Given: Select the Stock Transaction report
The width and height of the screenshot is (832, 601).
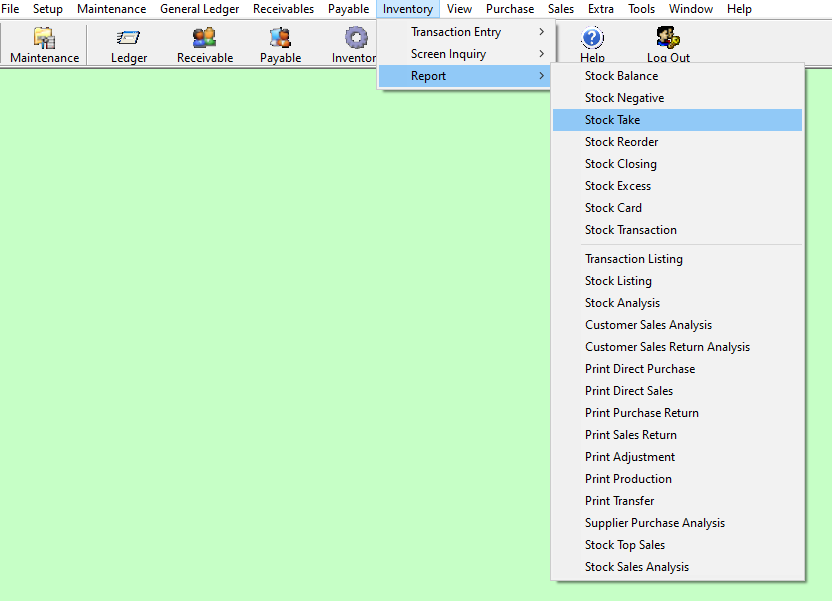Looking at the screenshot, I should [678, 230].
